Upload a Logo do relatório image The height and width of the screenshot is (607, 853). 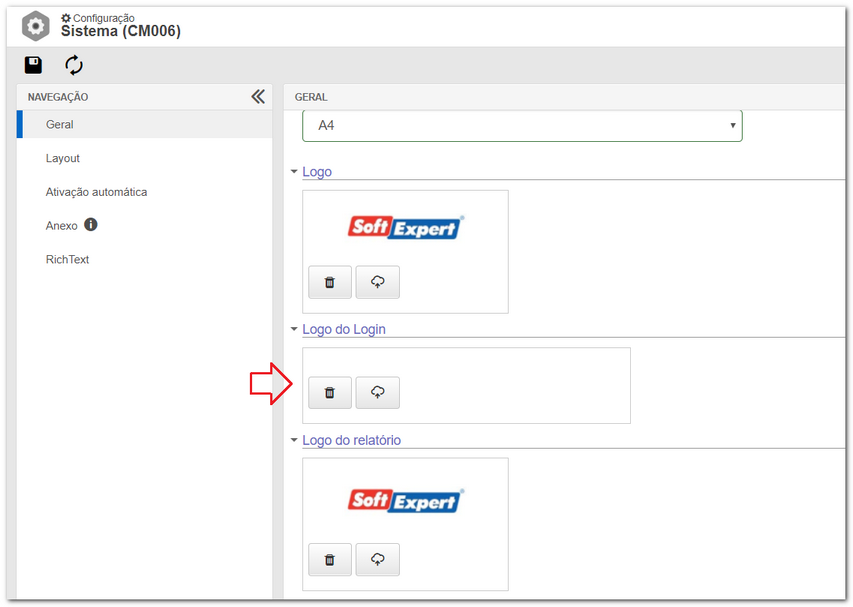coord(378,559)
